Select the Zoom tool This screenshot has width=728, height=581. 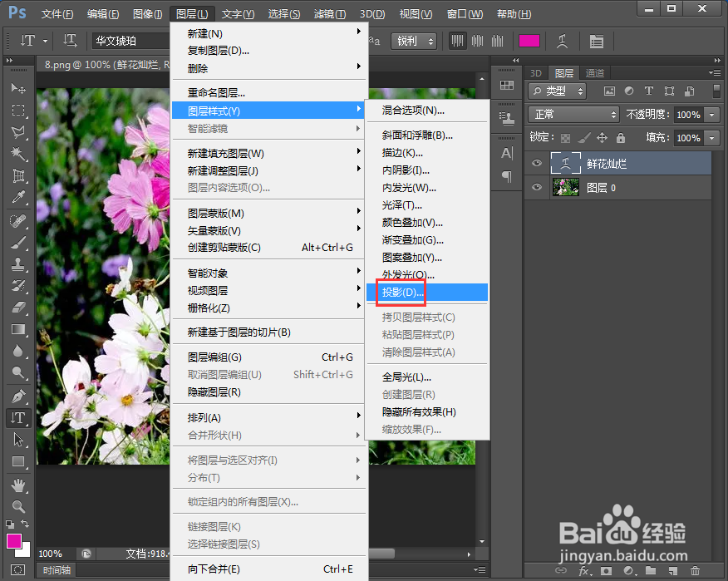[x=18, y=506]
